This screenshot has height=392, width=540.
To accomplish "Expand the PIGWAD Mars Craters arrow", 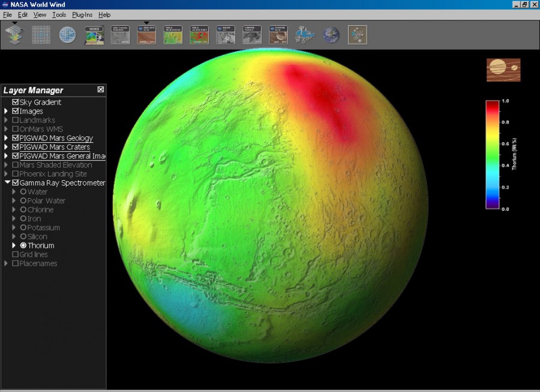I will pos(7,147).
